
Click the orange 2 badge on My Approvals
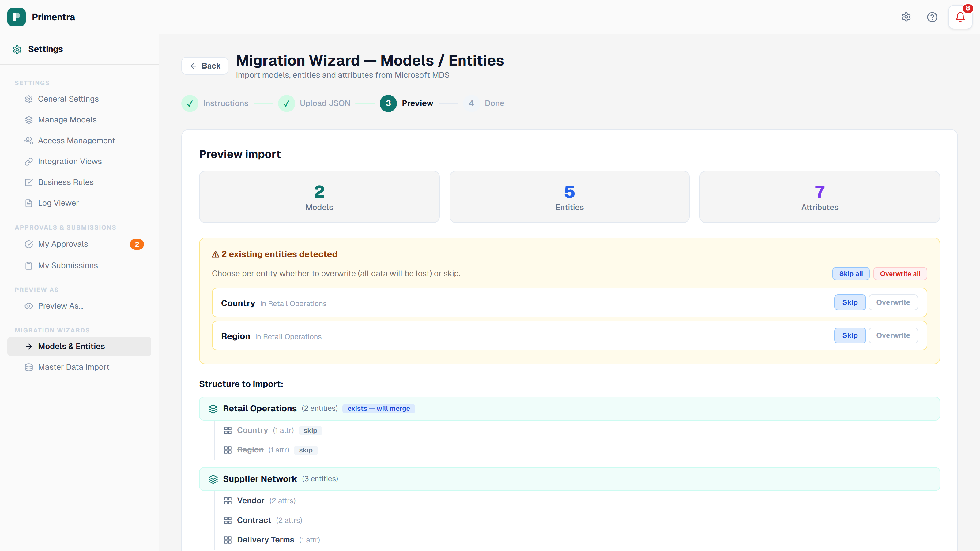[x=137, y=245]
